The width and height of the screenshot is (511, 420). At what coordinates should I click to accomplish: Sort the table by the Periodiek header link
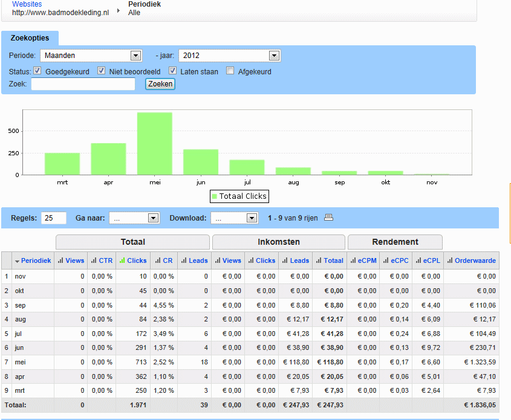(36, 260)
